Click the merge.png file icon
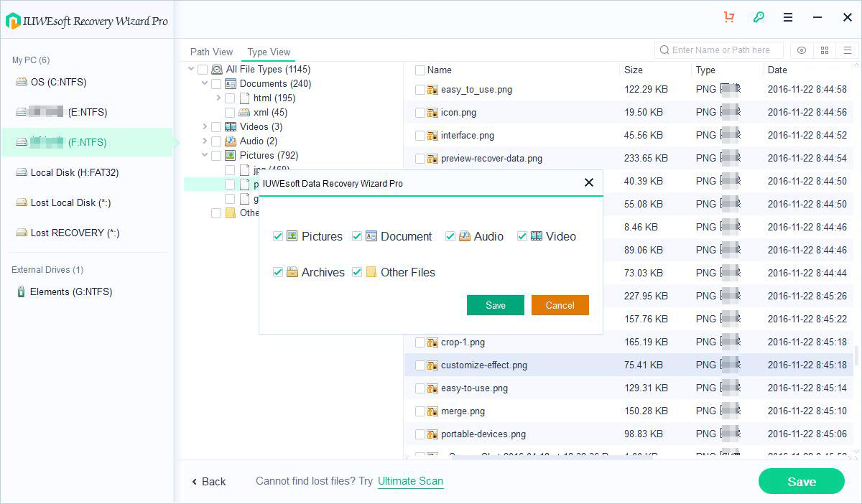This screenshot has width=862, height=504. (x=432, y=411)
